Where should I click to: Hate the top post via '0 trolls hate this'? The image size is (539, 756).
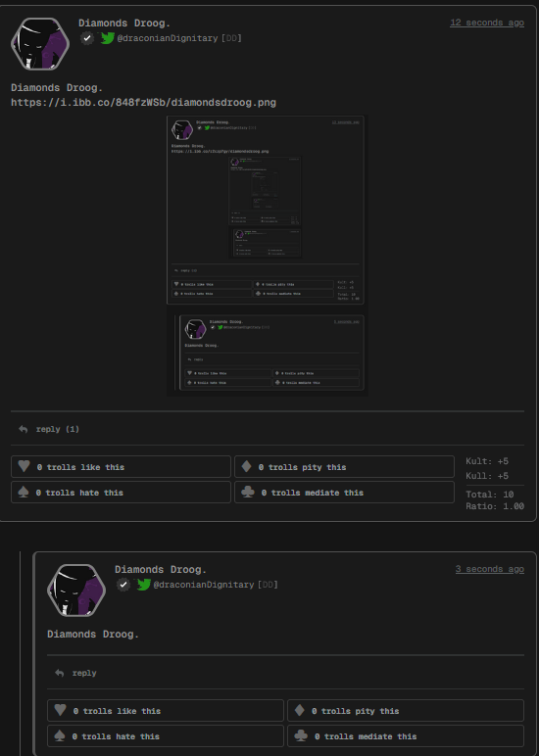click(121, 493)
